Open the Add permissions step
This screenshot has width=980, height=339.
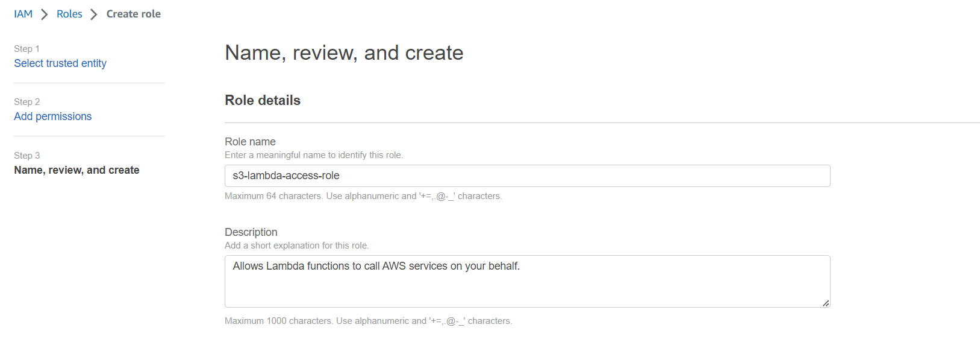[53, 116]
